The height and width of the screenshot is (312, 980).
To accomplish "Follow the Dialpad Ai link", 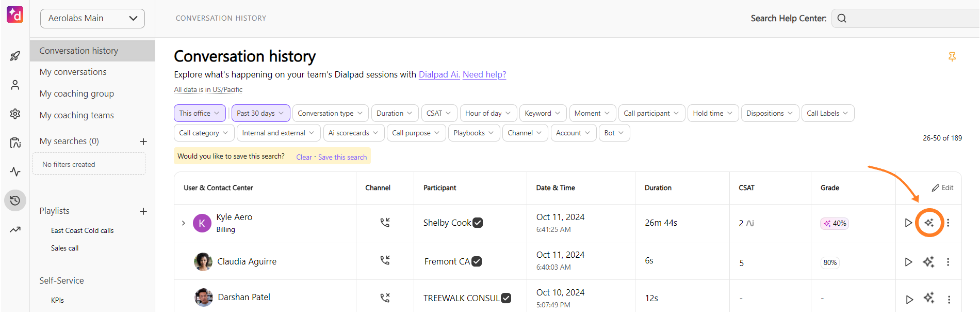I will [x=439, y=74].
